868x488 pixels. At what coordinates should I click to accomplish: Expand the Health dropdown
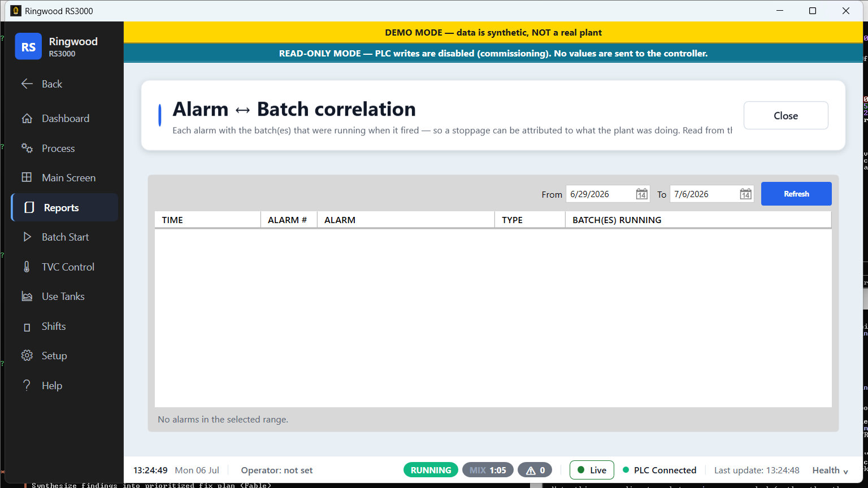(x=830, y=470)
